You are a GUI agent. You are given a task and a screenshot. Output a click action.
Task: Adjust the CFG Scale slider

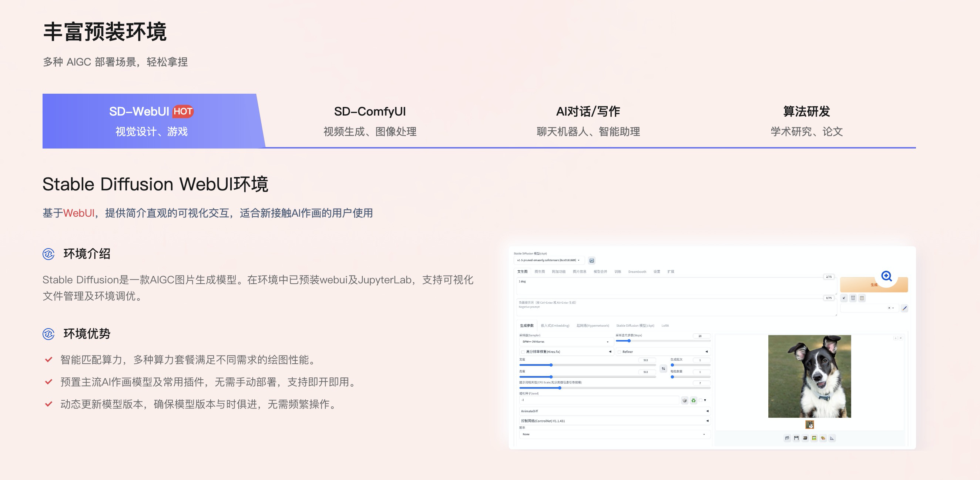tap(615, 388)
